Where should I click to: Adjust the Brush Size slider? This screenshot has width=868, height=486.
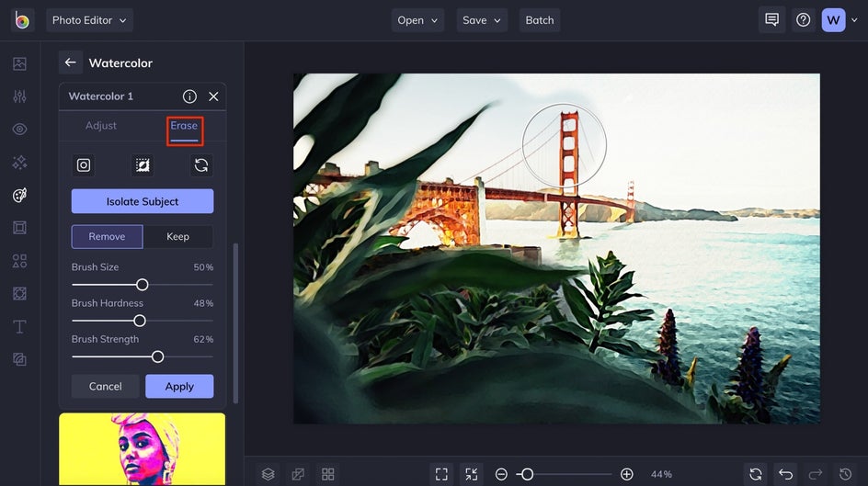[143, 285]
